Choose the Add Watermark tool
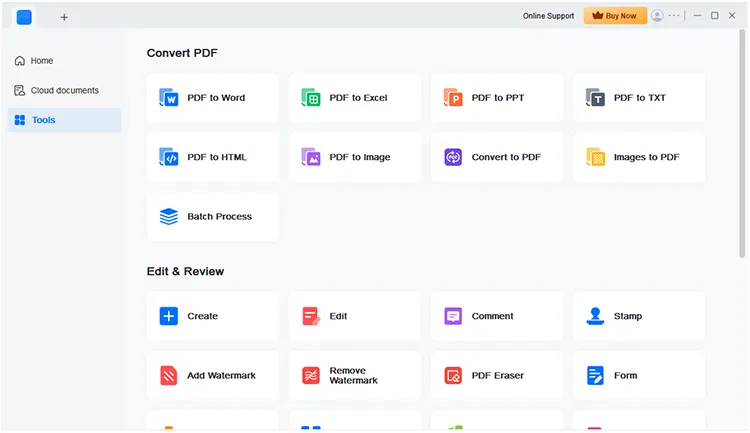 click(212, 375)
